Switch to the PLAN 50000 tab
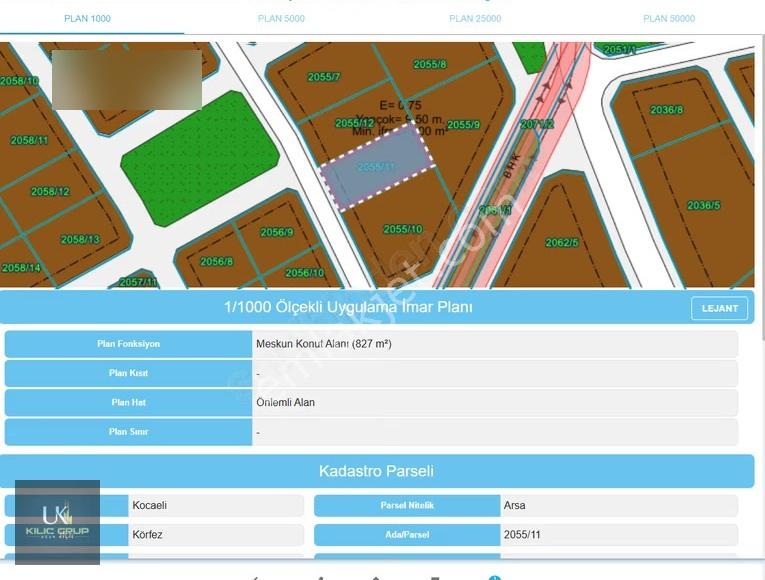The width and height of the screenshot is (765, 580). point(669,19)
